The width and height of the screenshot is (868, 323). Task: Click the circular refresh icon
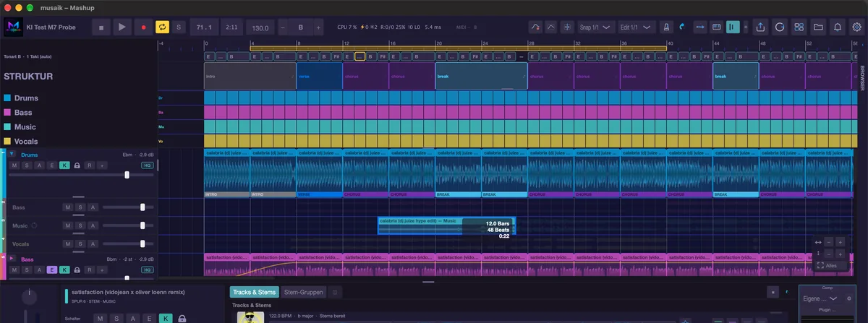point(780,27)
